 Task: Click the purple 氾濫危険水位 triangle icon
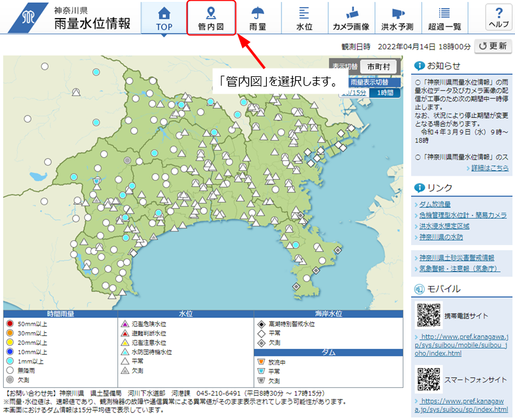point(125,324)
